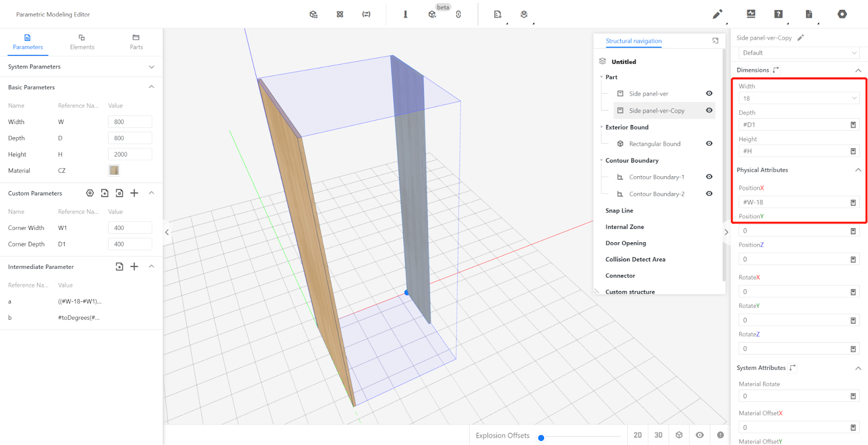
Task: Click the Height value field showing 2000
Action: click(130, 154)
